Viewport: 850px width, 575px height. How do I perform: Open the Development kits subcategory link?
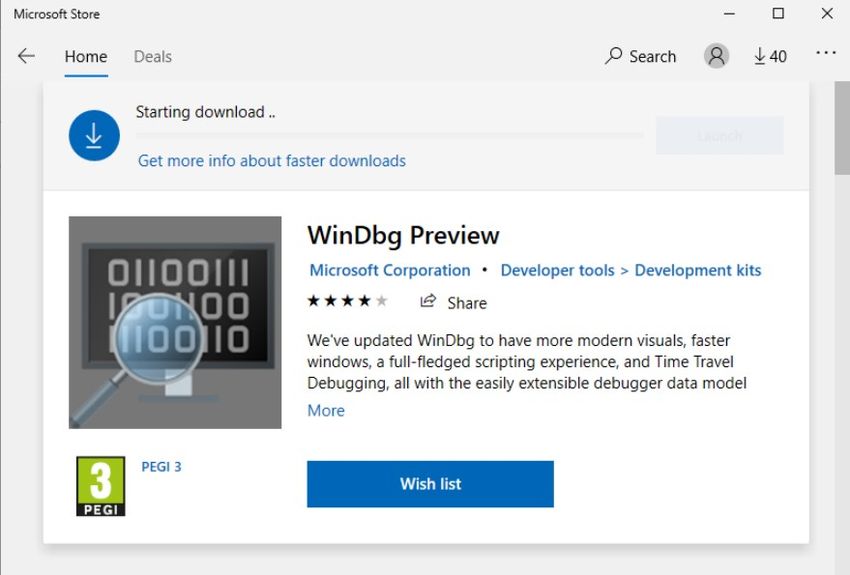coord(698,270)
